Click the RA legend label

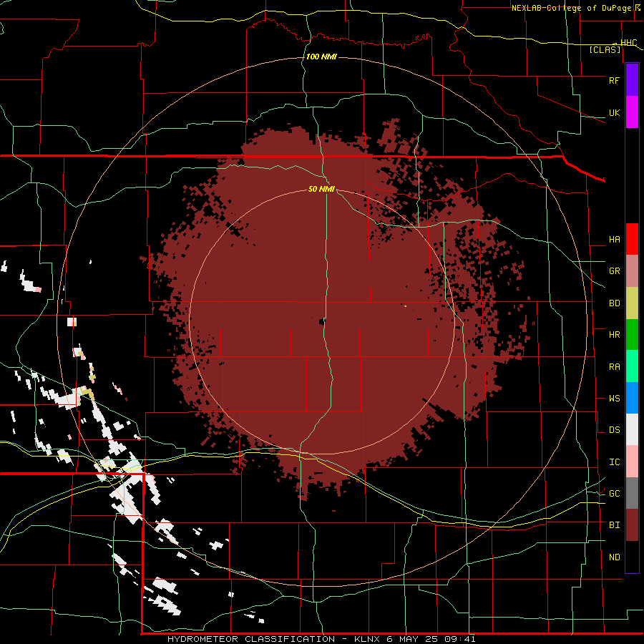(x=614, y=367)
